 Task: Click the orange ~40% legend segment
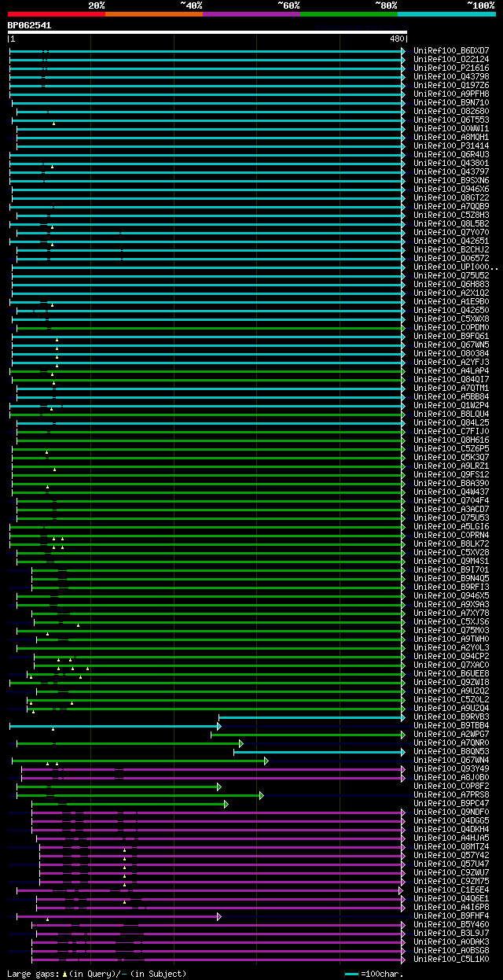[x=154, y=13]
